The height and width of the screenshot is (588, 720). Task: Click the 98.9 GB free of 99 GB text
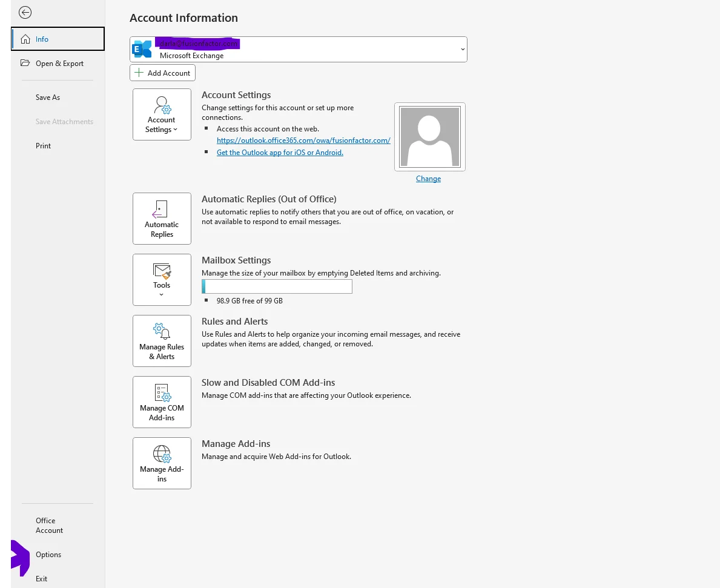(x=250, y=300)
